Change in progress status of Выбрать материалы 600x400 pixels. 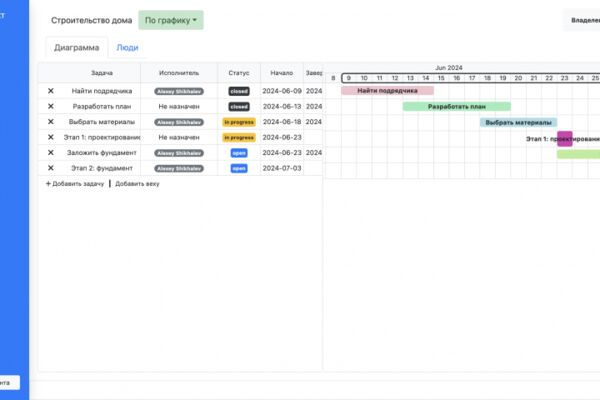pyautogui.click(x=239, y=122)
